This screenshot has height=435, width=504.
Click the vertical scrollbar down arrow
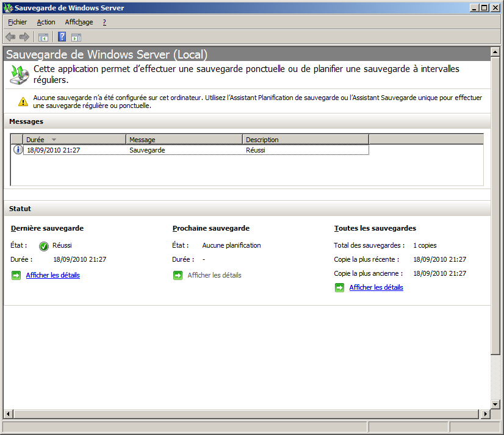click(495, 404)
